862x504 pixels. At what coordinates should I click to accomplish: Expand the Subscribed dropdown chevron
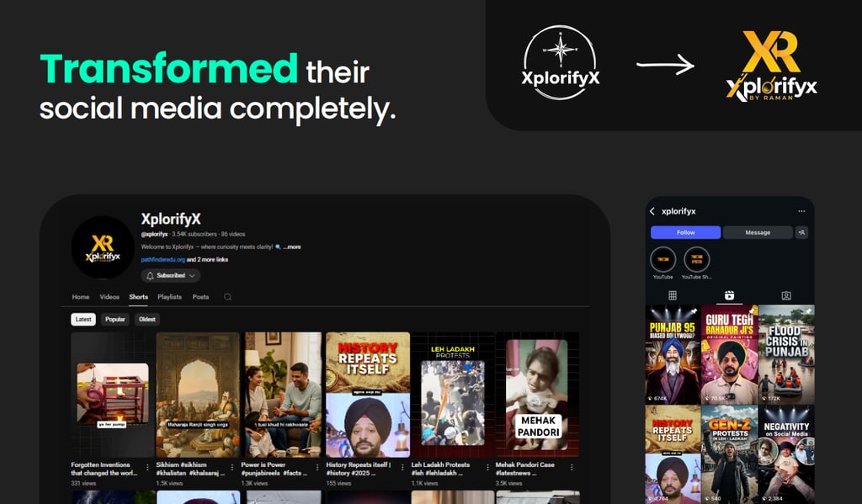point(192,276)
